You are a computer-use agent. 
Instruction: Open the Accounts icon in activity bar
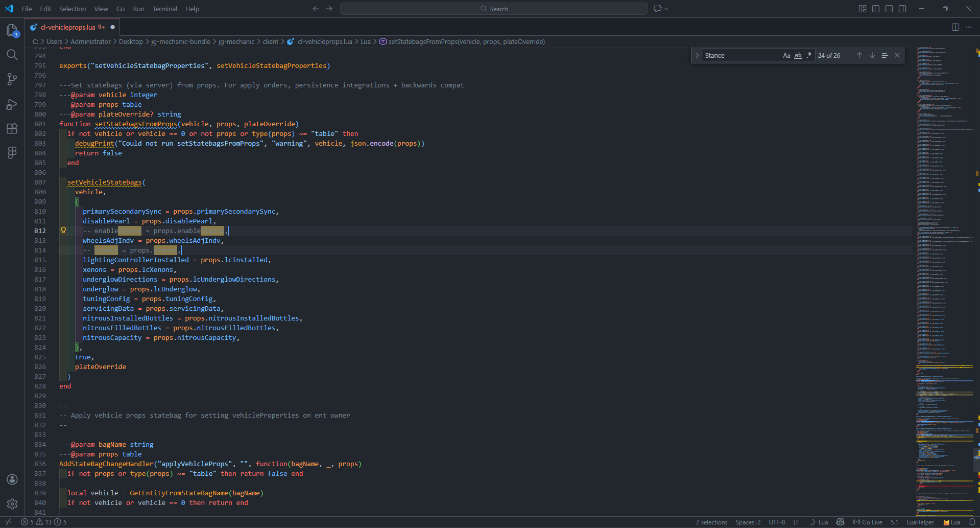[x=12, y=479]
